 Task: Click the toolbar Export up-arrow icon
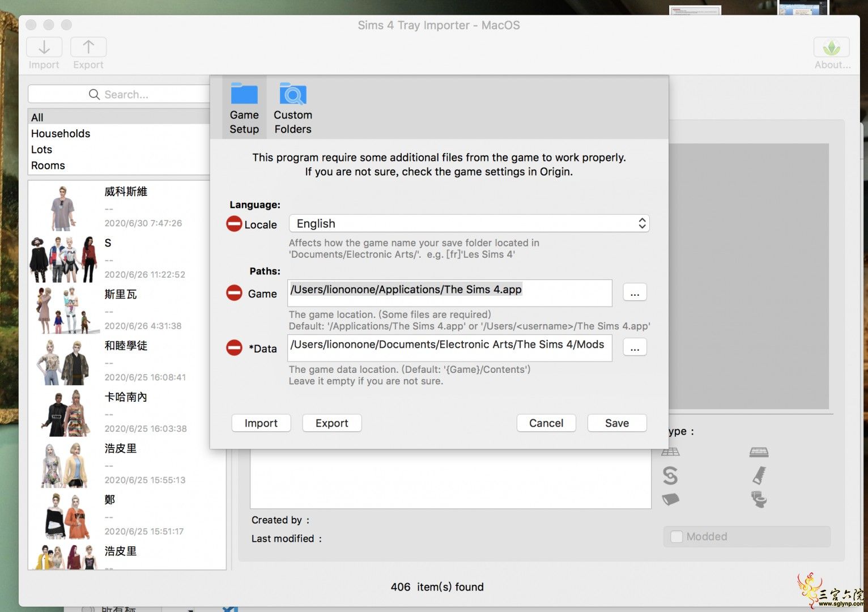tap(88, 47)
